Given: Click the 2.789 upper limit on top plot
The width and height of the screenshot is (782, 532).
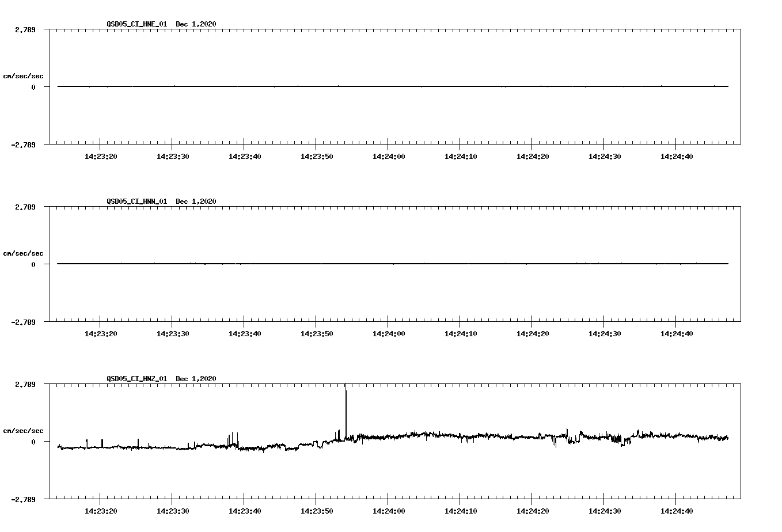Looking at the screenshot, I should point(24,29).
